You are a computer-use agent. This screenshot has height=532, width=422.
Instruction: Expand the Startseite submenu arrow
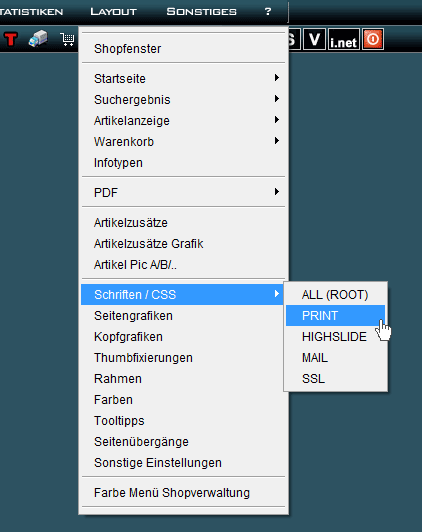pyautogui.click(x=277, y=78)
